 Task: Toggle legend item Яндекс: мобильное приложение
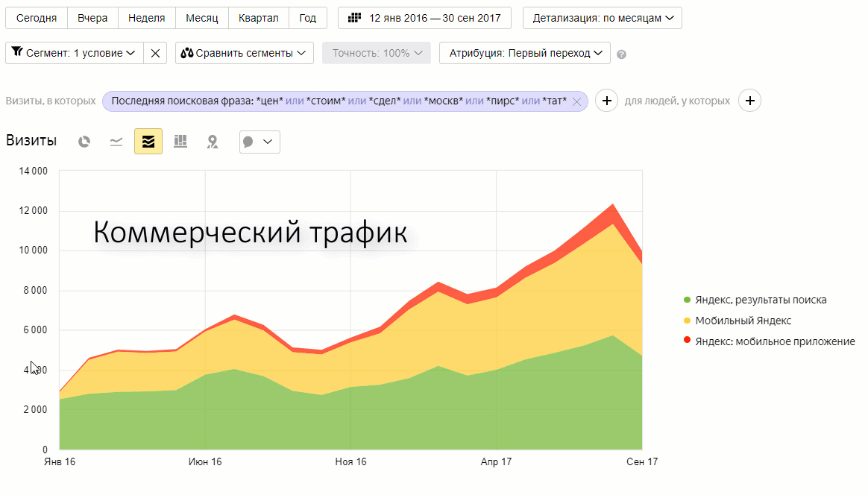point(775,341)
